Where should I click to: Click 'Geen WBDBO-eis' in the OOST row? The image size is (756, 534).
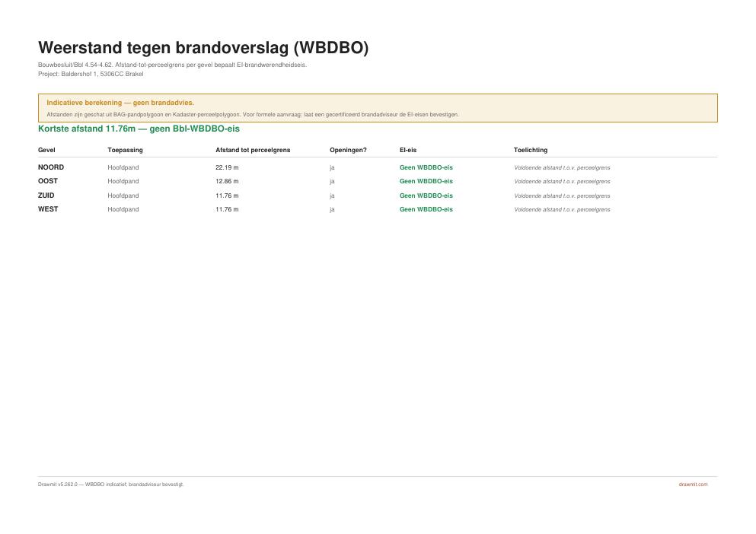coord(426,181)
